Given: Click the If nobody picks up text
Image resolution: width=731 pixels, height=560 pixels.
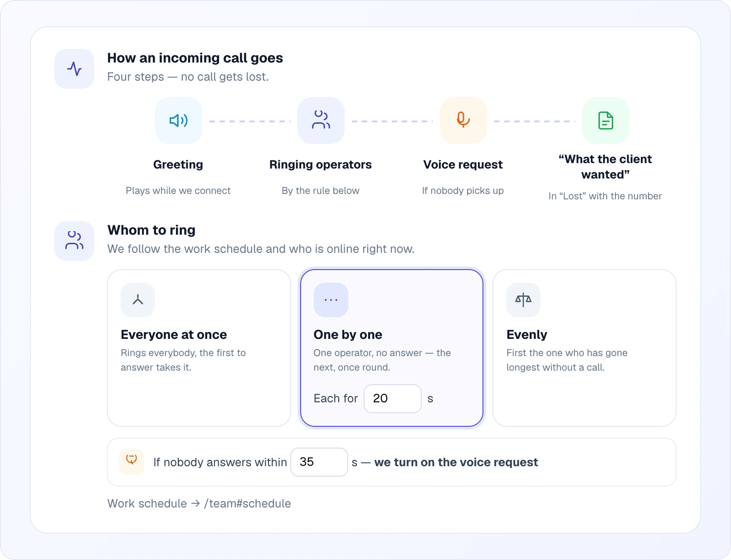Looking at the screenshot, I should coord(463,191).
